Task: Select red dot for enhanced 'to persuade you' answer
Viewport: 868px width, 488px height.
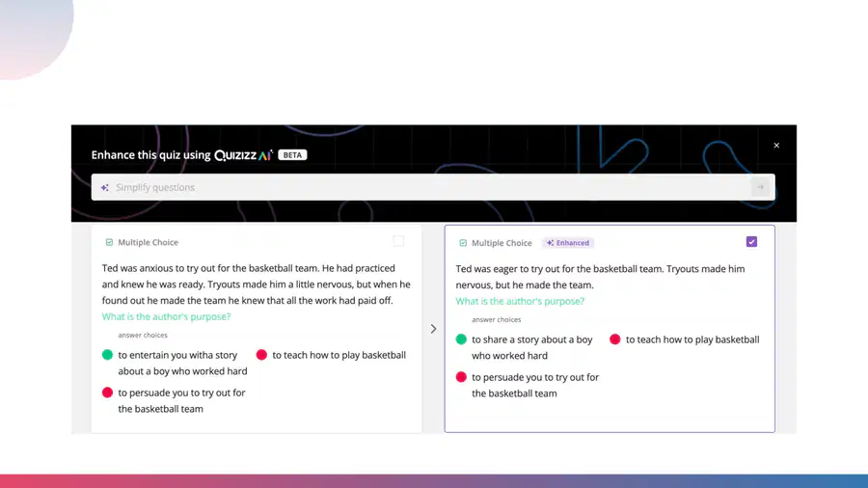Action: coord(461,377)
